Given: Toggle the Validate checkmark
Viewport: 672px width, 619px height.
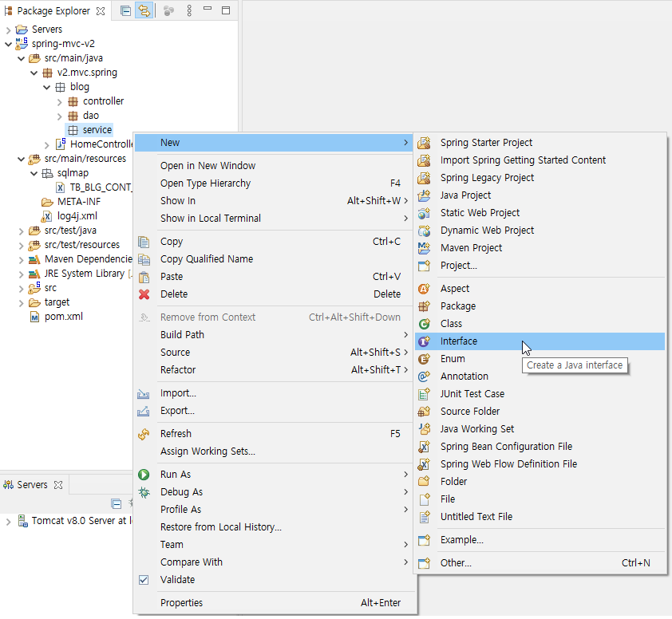Looking at the screenshot, I should tap(144, 580).
